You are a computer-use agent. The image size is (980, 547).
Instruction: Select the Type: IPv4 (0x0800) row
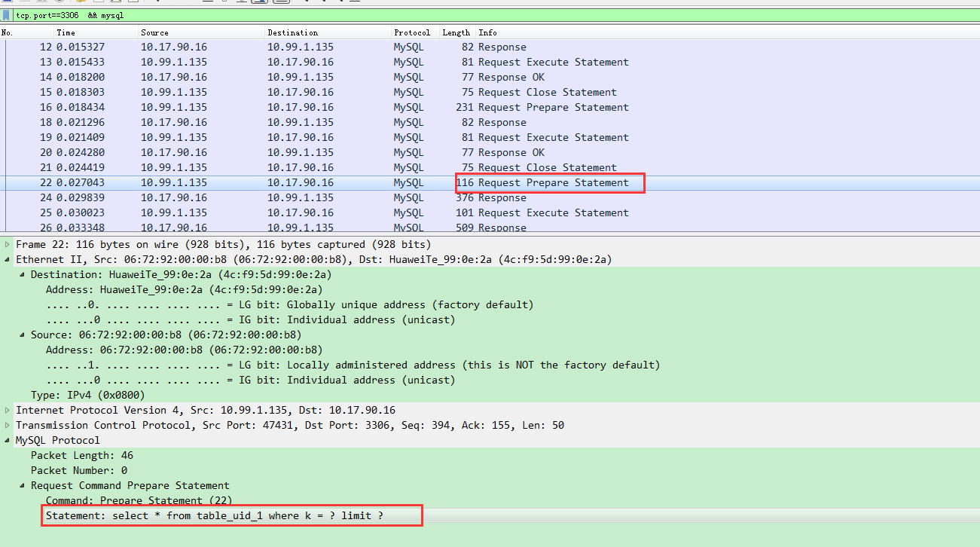click(x=490, y=395)
